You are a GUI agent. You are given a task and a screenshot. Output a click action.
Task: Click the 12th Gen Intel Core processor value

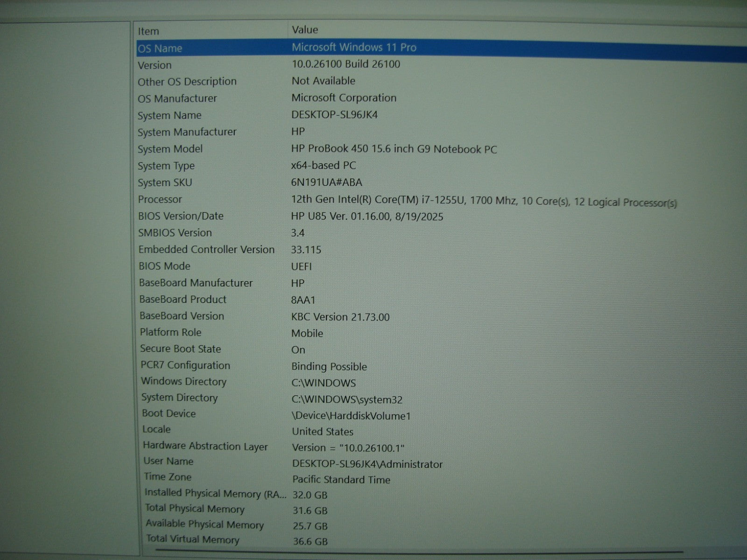point(483,202)
